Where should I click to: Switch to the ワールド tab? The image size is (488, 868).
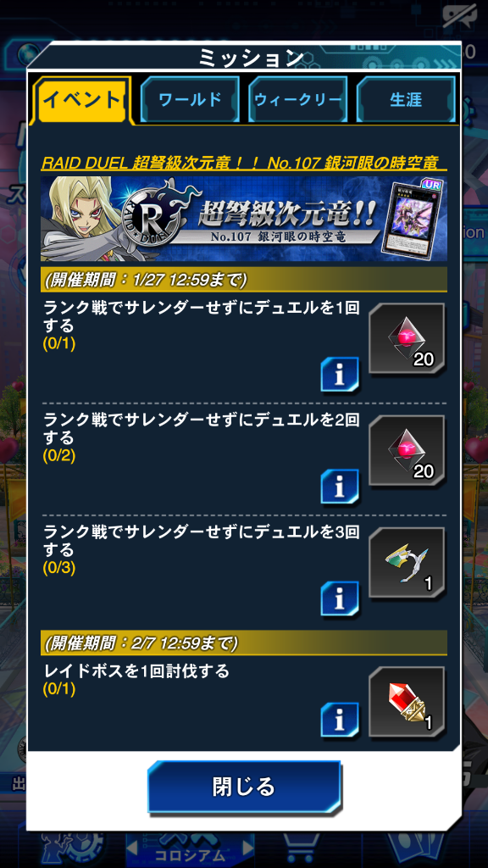191,100
